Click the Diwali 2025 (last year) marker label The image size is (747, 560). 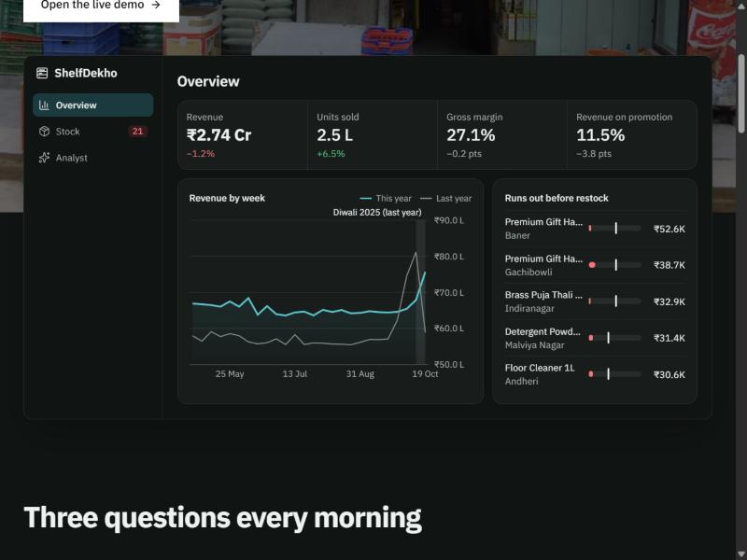tap(377, 213)
